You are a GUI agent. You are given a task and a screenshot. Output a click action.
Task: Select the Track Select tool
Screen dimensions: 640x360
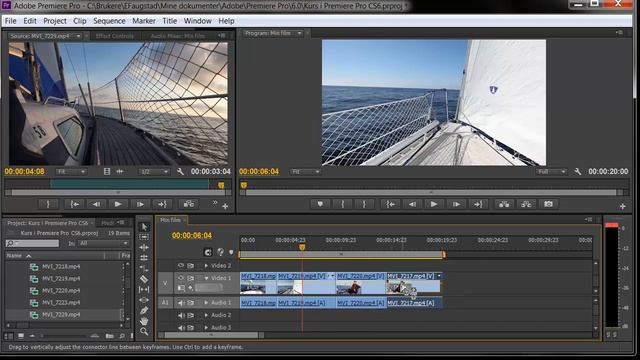tap(144, 237)
